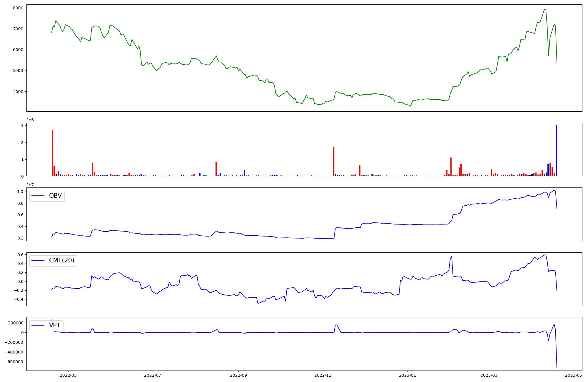Viewport: 588px width, 382px height.
Task: Click the 2023-05 date label
Action: (574, 375)
